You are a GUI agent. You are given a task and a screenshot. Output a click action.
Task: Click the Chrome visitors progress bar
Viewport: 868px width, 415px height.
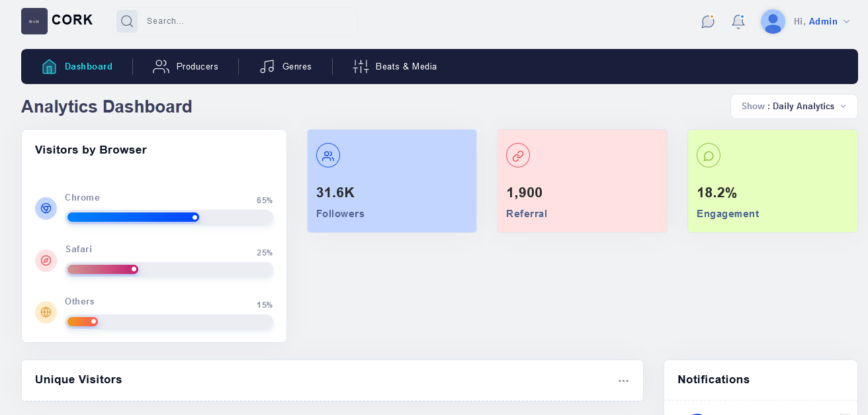169,217
